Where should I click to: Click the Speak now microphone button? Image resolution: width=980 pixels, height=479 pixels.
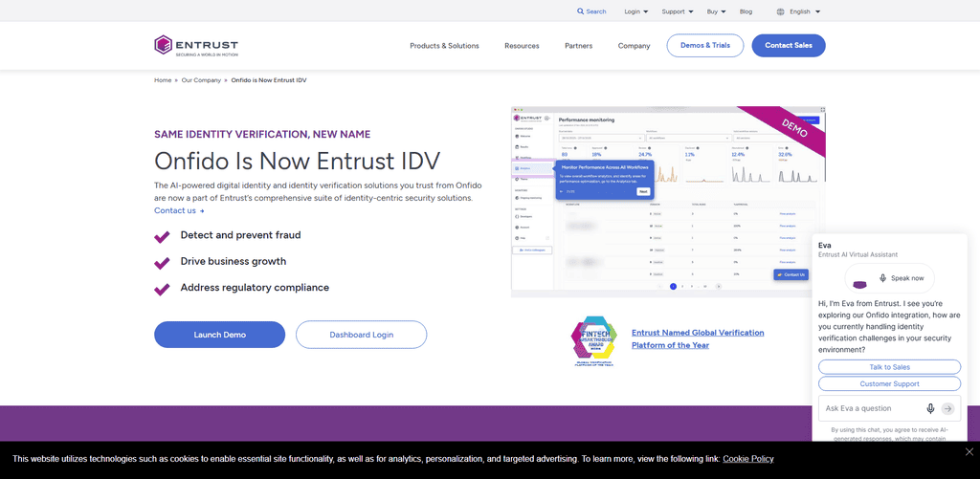click(x=889, y=278)
